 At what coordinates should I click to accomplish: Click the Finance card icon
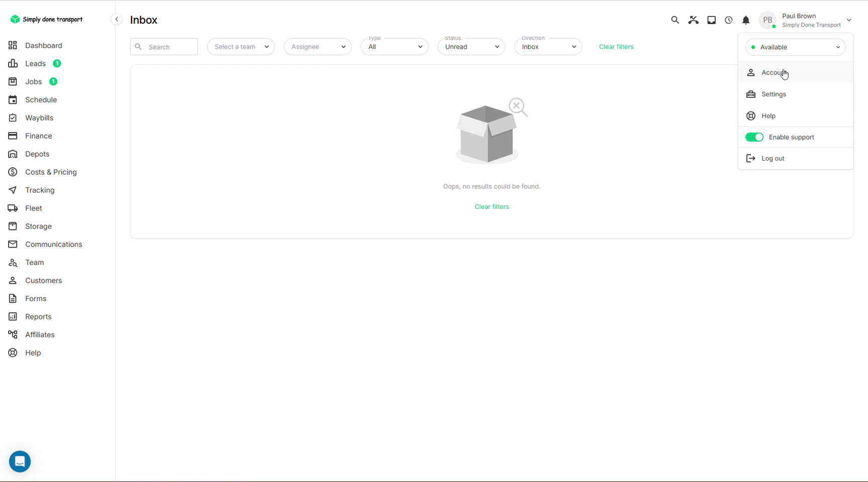tap(13, 136)
